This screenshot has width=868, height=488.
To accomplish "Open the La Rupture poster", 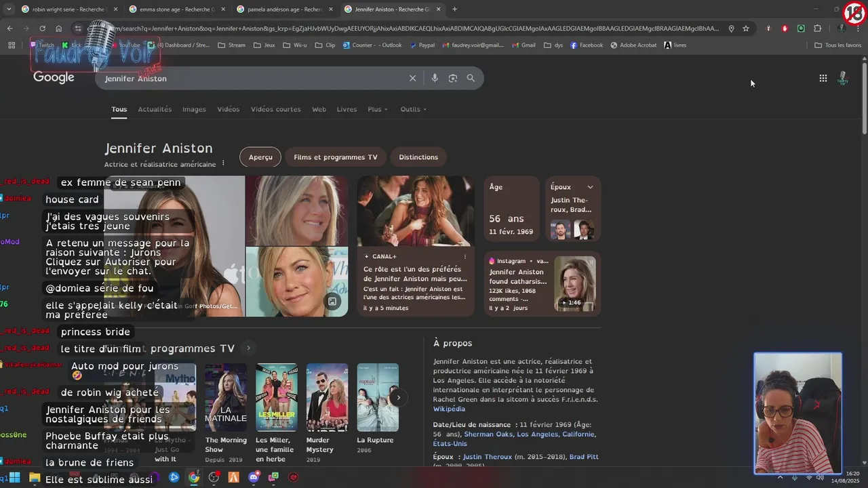I will 378,398.
